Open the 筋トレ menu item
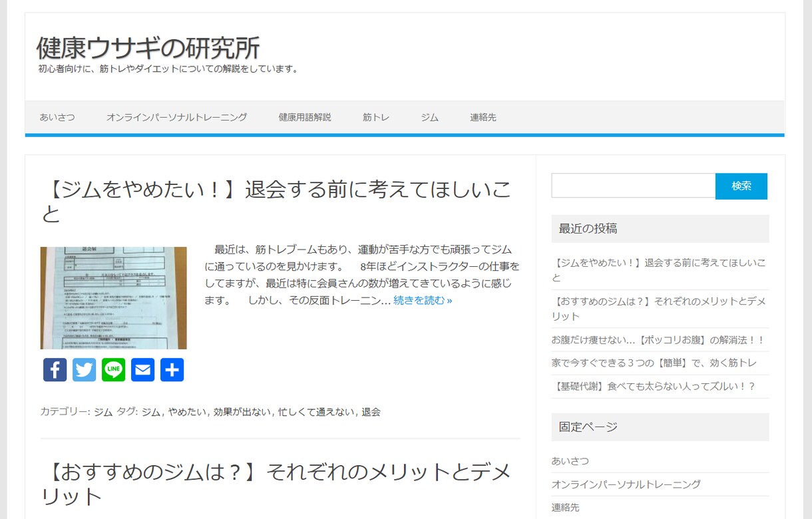 (376, 117)
